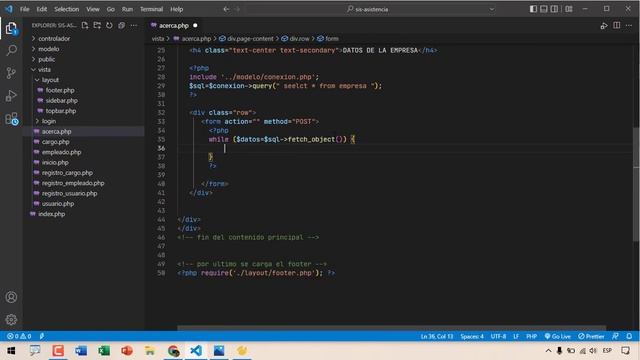
Task: Split the editor to the right
Action: click(x=617, y=25)
